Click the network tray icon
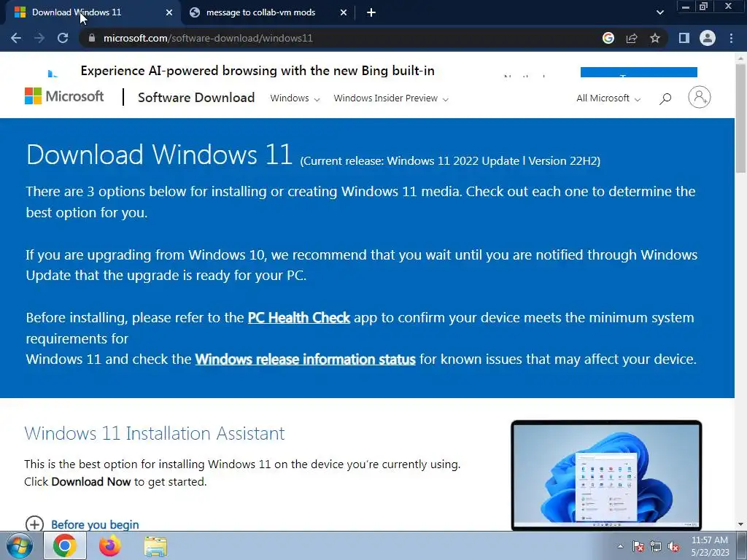 [656, 546]
